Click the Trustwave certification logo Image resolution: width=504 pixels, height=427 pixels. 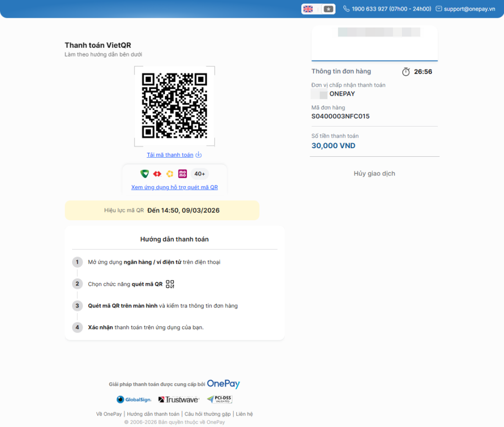click(x=179, y=400)
